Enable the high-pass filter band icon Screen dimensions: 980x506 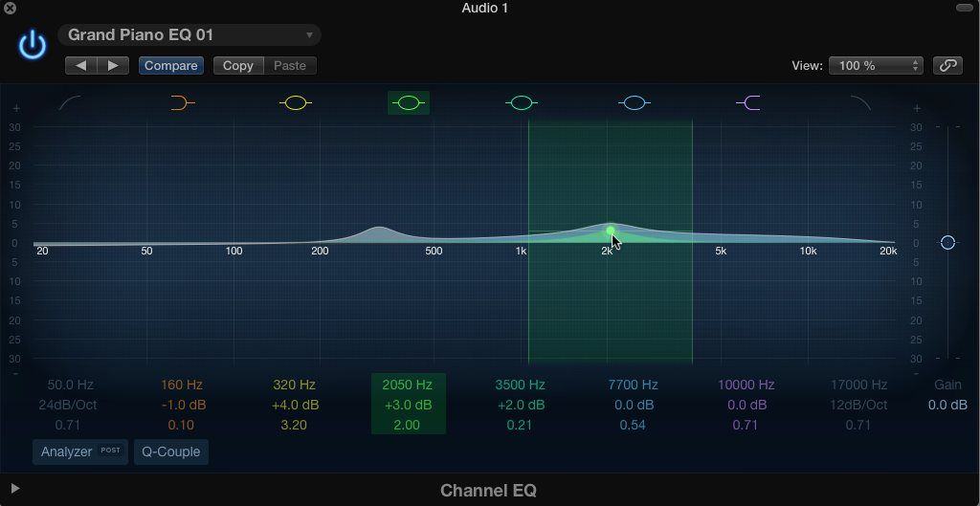pos(70,103)
